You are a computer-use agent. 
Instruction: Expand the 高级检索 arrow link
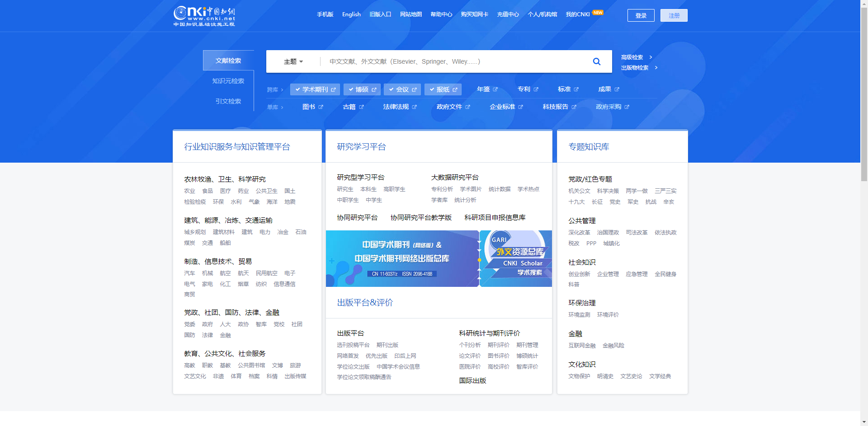651,57
